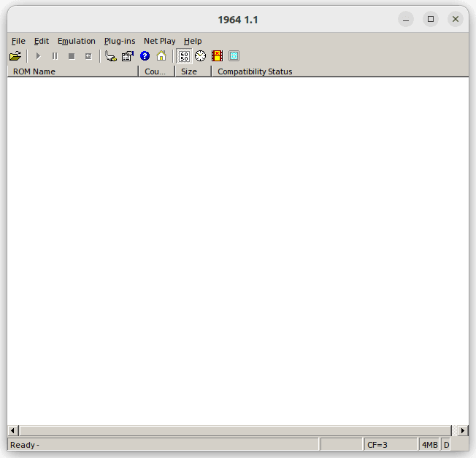The height and width of the screenshot is (458, 476).
Task: Open the Net Play menu
Action: [159, 41]
